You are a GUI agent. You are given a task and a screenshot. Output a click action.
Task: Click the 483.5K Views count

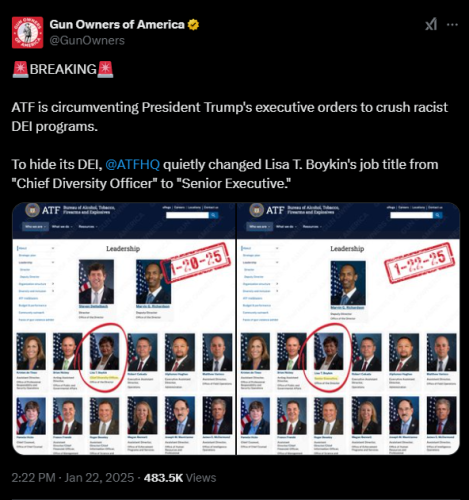(180, 478)
